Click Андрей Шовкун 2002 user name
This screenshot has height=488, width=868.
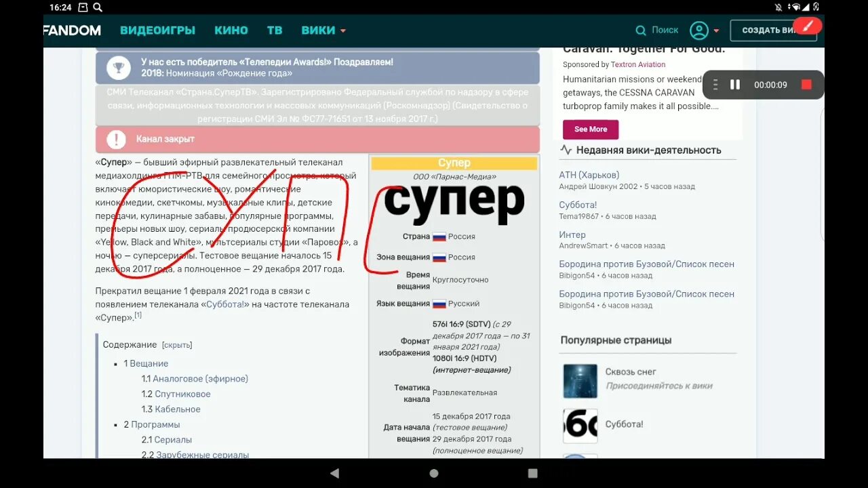598,186
